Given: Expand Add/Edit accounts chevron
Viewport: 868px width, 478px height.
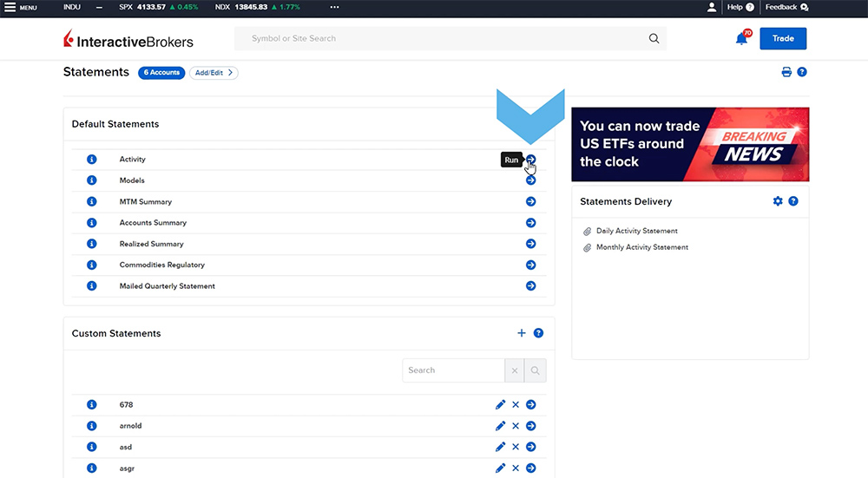Looking at the screenshot, I should click(x=214, y=73).
